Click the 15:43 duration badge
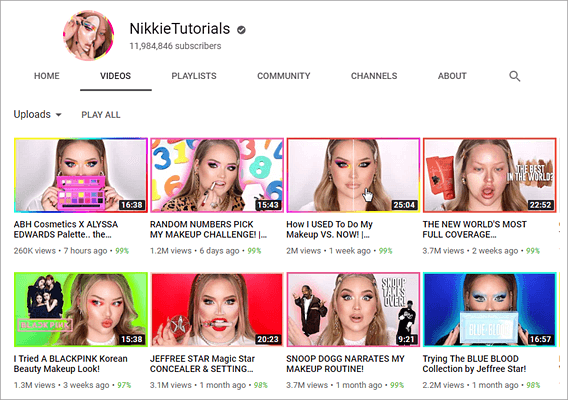 coord(268,205)
